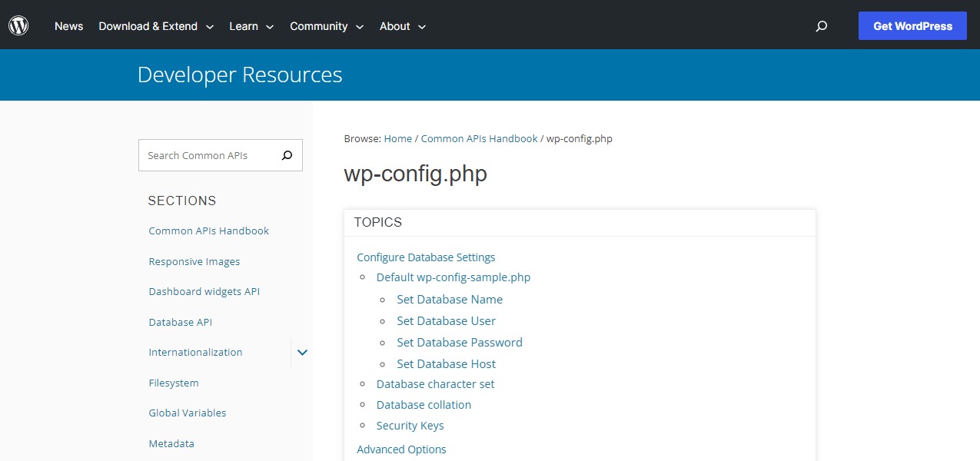980x461 pixels.
Task: Open Dashboard widgets API section
Action: (x=204, y=292)
